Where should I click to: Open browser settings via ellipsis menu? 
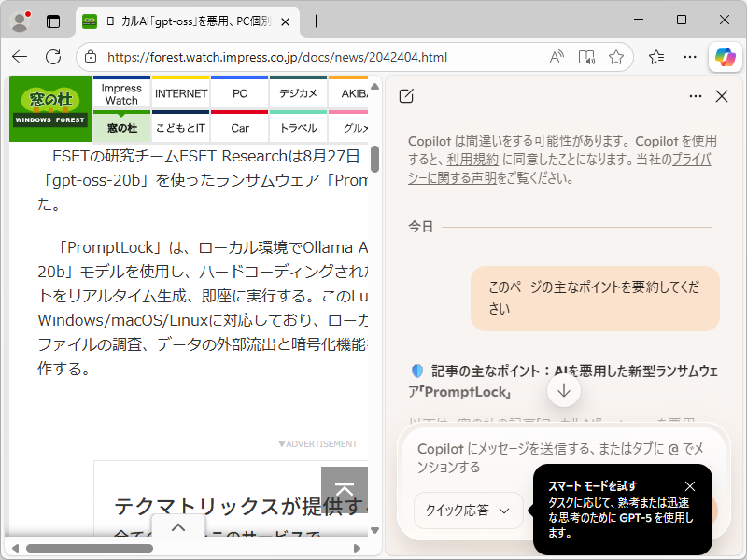[x=690, y=57]
